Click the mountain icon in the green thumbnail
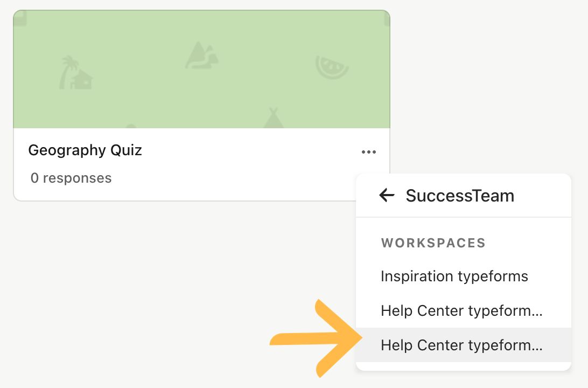 [202, 55]
